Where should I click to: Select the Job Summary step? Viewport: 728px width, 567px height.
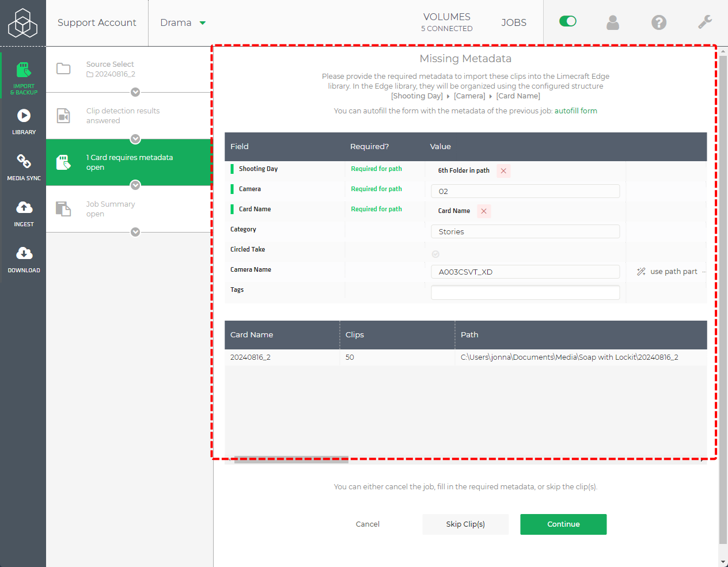coord(129,209)
